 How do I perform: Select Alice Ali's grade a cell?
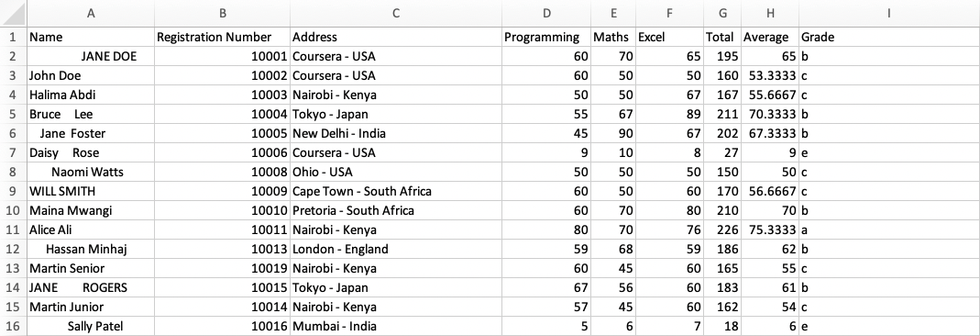click(x=888, y=230)
